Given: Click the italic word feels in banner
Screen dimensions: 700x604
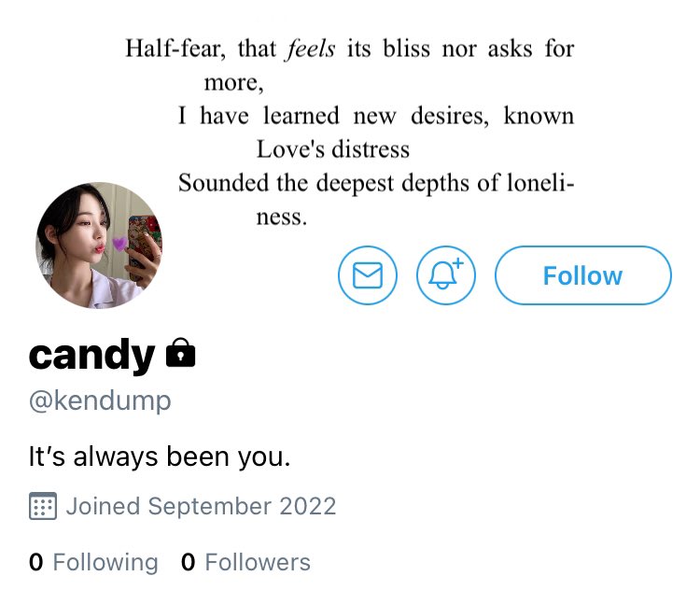Looking at the screenshot, I should tap(311, 49).
